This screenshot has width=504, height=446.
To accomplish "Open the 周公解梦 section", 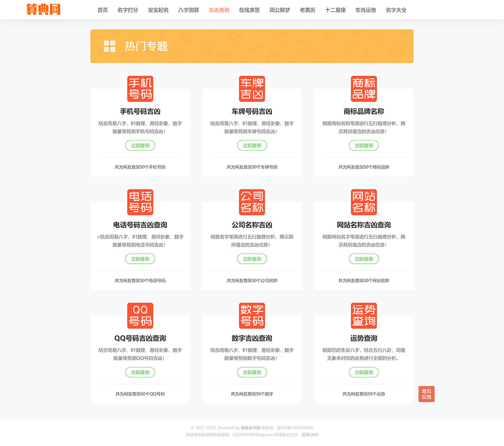I will (x=279, y=10).
